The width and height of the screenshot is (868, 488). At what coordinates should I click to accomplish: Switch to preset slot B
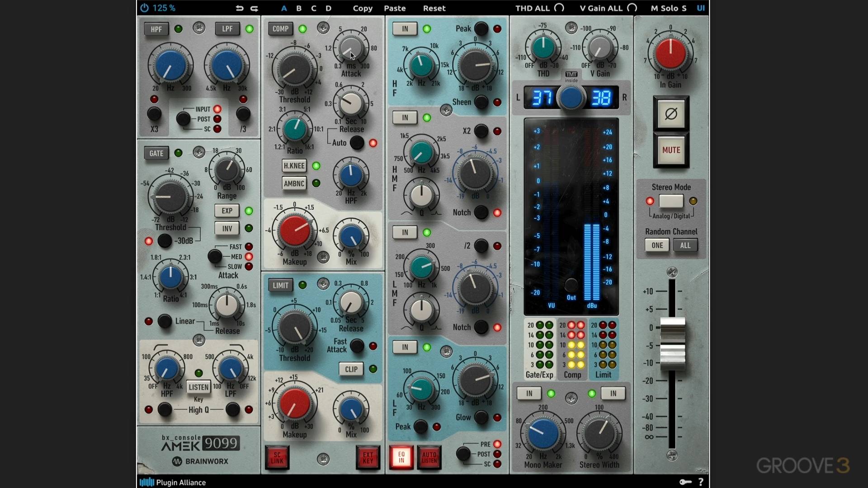pyautogui.click(x=298, y=8)
